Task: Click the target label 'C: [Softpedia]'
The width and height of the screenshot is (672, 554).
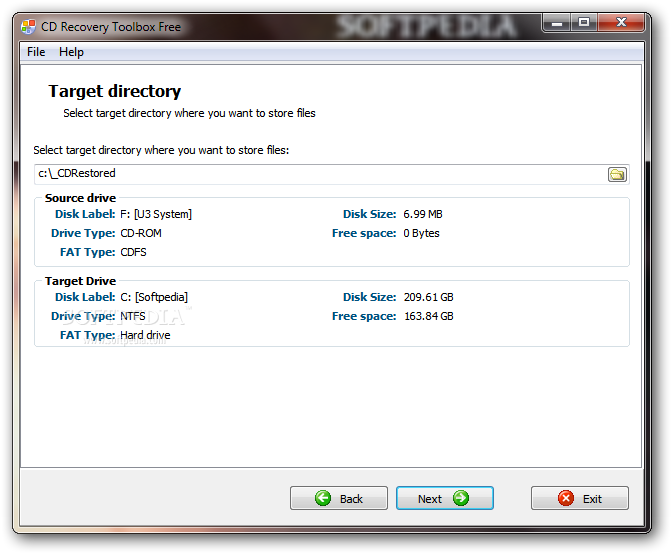Action: [154, 297]
